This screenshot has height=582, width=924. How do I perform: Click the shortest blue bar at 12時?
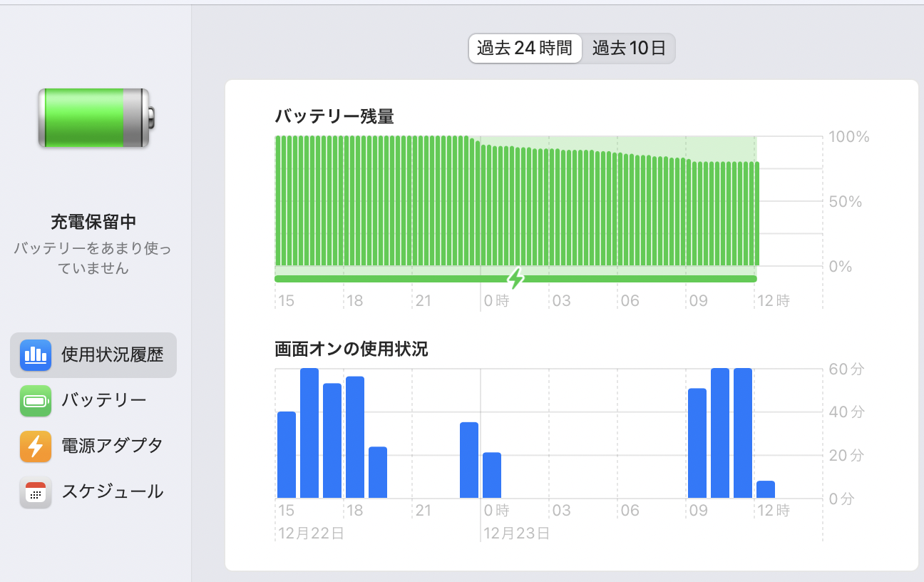766,489
